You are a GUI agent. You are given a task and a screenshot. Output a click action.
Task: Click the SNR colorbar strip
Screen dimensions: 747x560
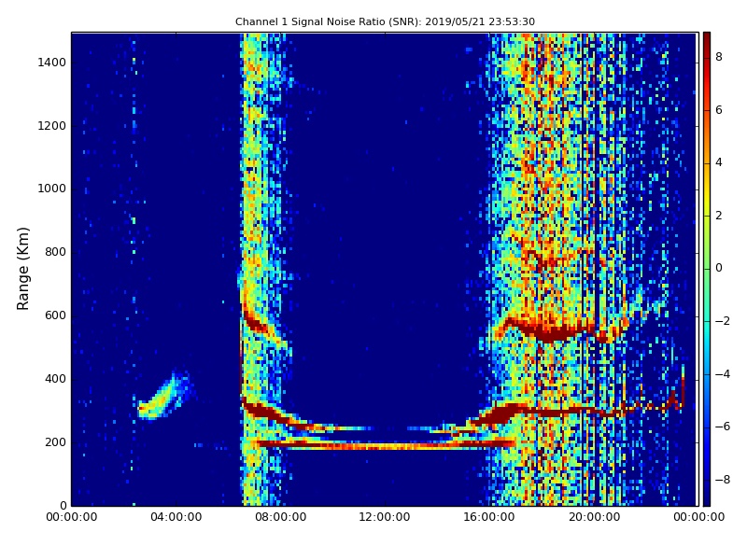coord(707,269)
